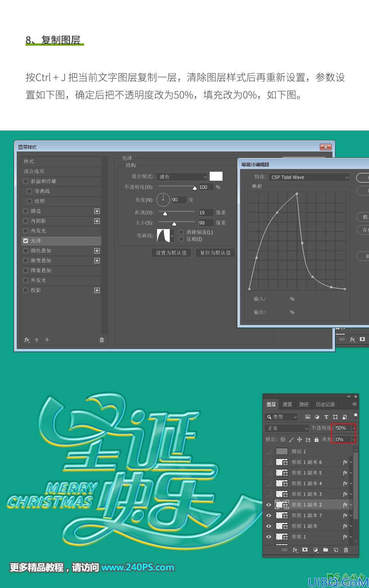Check 反相(I) checkbox
Viewport: 369px width, 588px height.
[181, 239]
